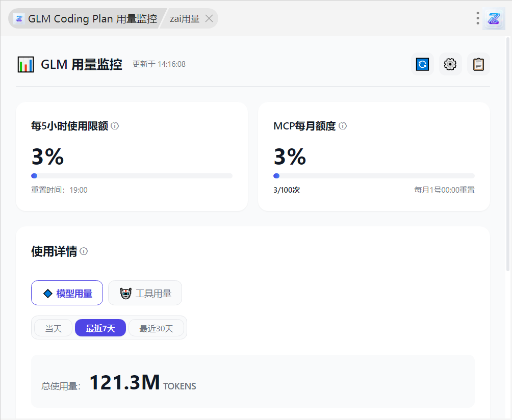The height and width of the screenshot is (420, 512).
Task: Click info icon beside 每5小时使用限额
Action: pyautogui.click(x=115, y=126)
